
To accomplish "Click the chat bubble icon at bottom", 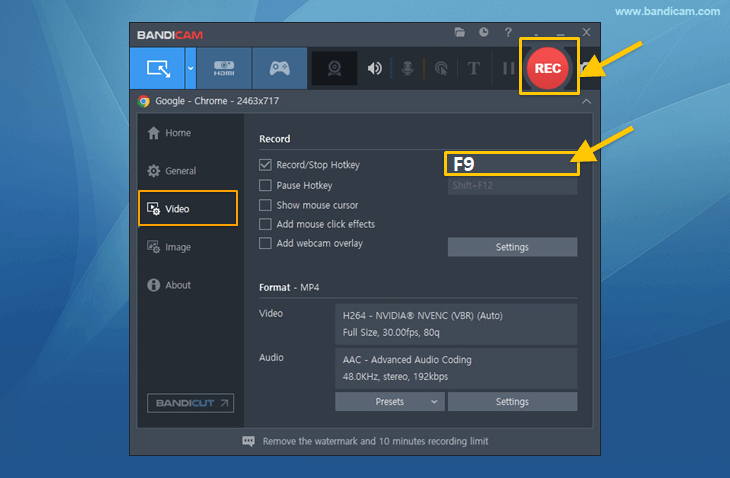I will click(249, 441).
